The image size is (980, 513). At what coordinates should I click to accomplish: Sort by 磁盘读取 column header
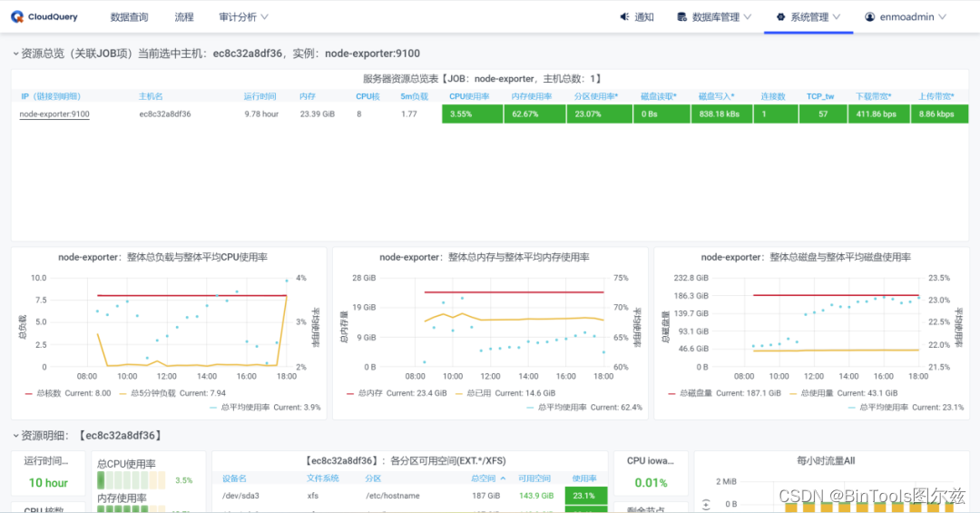[x=659, y=96]
